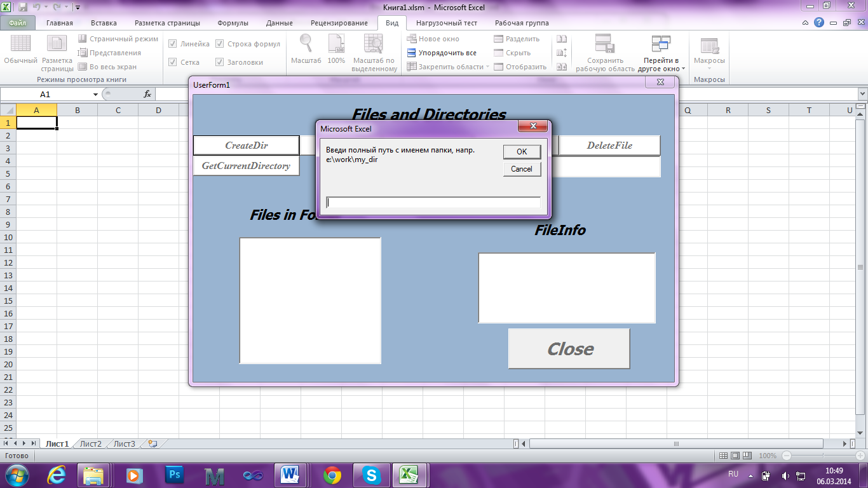Click the CreateDir button

(x=247, y=146)
